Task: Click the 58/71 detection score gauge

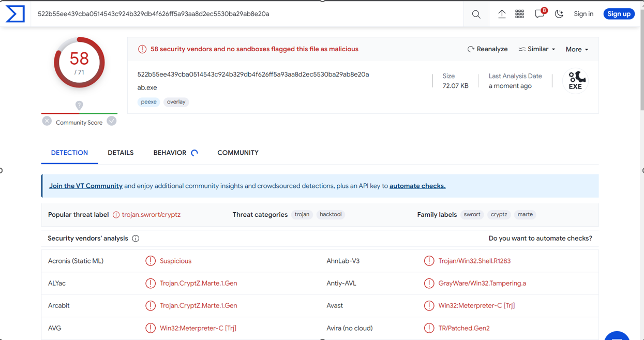Action: [x=79, y=63]
